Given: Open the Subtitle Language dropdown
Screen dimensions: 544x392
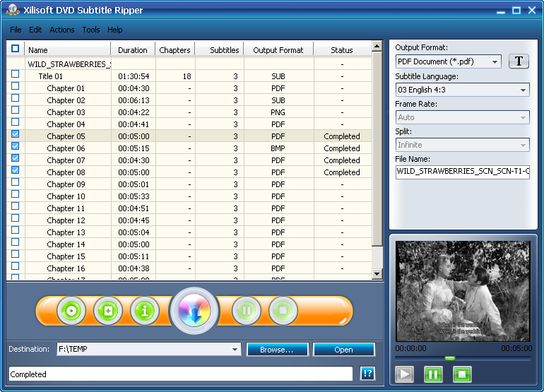Looking at the screenshot, I should tap(524, 90).
